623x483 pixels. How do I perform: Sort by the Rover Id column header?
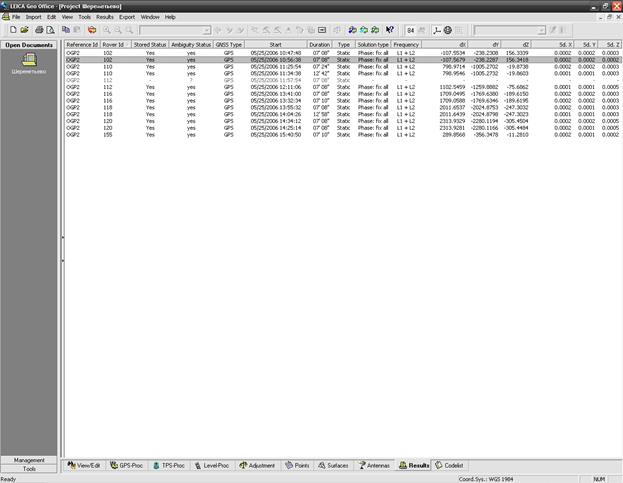115,45
